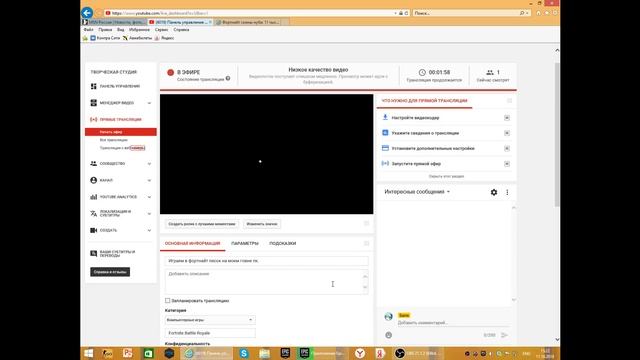Open chat settings gear icon
The height and width of the screenshot is (360, 640).
coord(494,192)
